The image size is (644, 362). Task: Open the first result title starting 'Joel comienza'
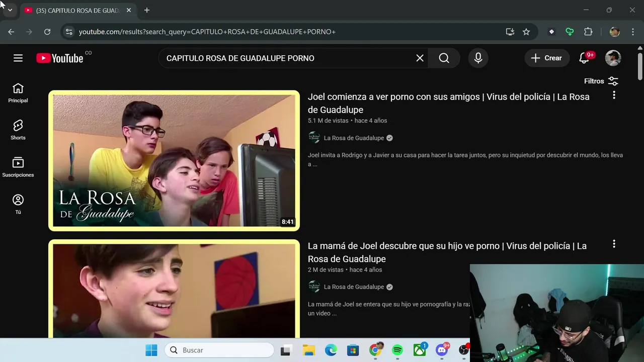[x=448, y=103]
